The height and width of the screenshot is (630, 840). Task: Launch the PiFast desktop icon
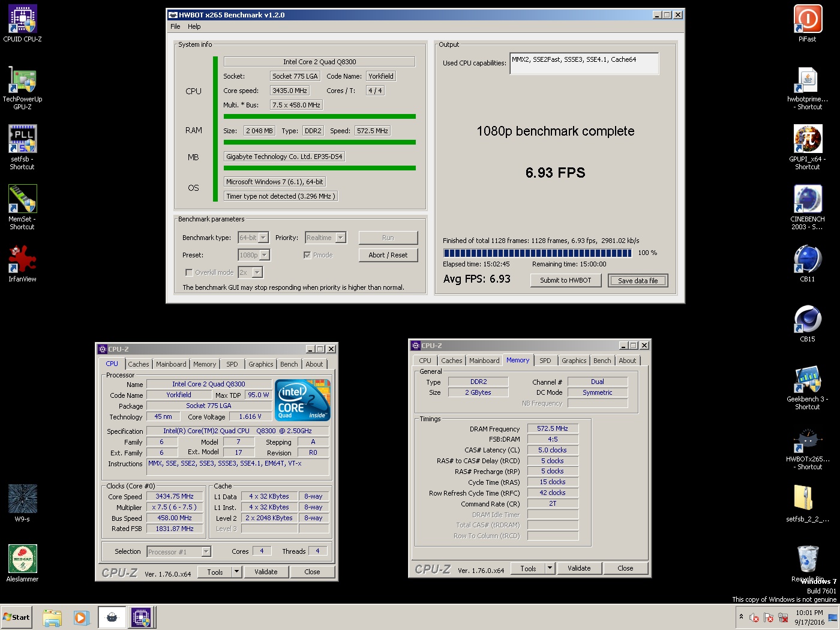pyautogui.click(x=808, y=23)
